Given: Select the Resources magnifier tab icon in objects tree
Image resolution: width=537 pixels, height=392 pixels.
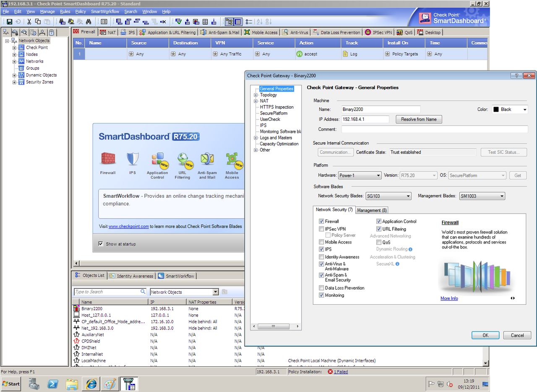Looking at the screenshot, I should pos(24,32).
